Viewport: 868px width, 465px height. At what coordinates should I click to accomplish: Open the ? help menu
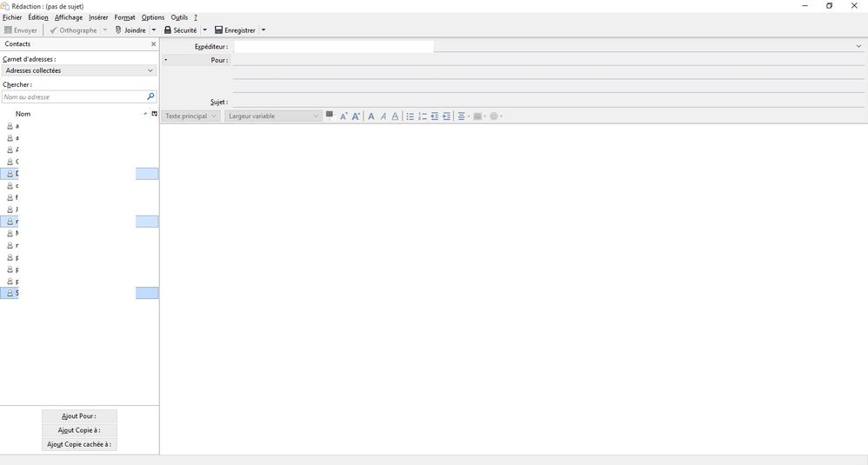click(196, 17)
